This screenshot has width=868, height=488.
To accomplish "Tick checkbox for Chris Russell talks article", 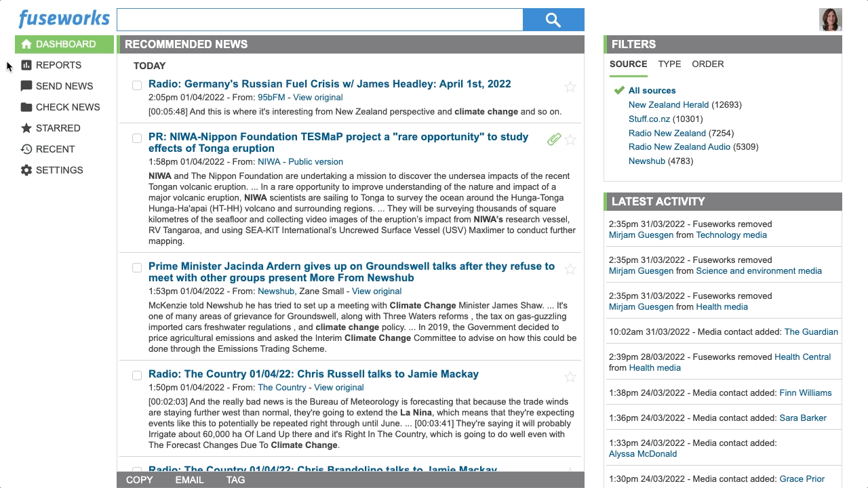I will tap(137, 375).
